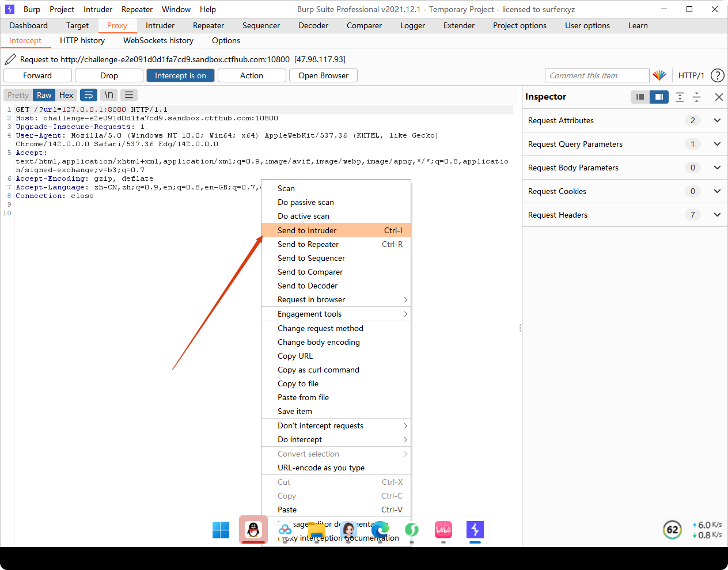Click the HTTP/1 protocol label
The image size is (728, 570).
(691, 75)
